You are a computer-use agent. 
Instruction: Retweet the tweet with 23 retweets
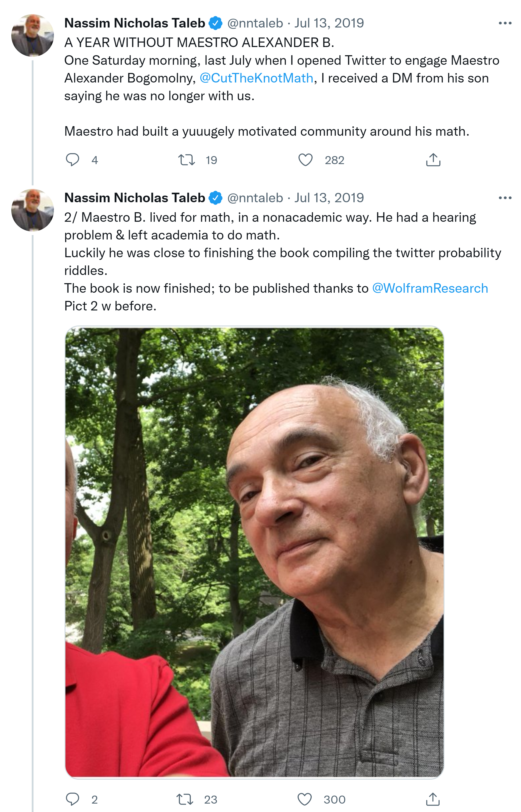click(185, 799)
